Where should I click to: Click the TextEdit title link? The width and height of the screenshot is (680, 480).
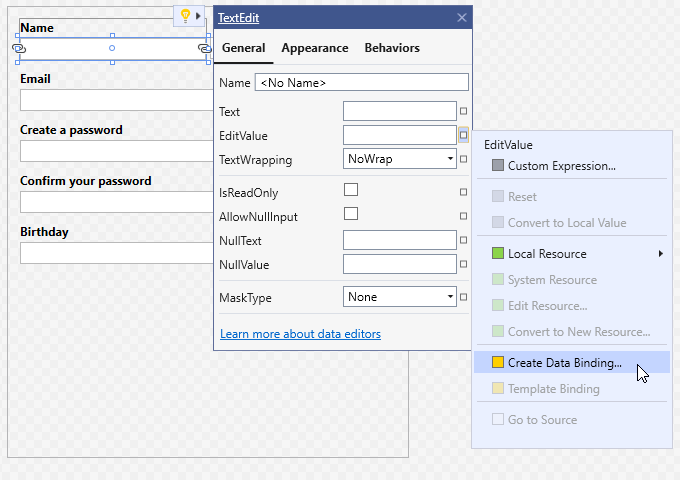(238, 18)
